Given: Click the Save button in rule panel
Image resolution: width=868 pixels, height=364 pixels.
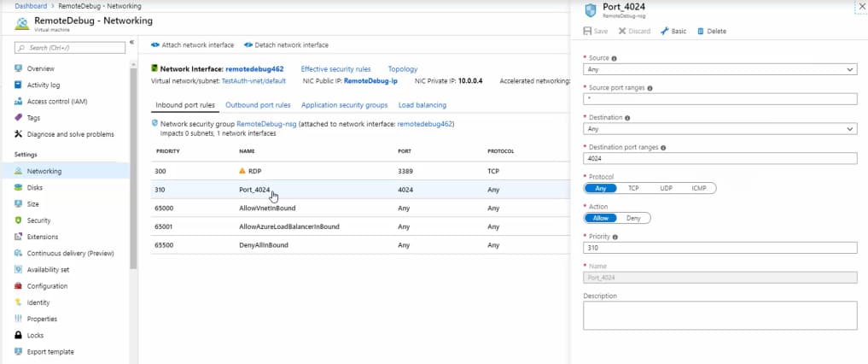Looking at the screenshot, I should [596, 31].
